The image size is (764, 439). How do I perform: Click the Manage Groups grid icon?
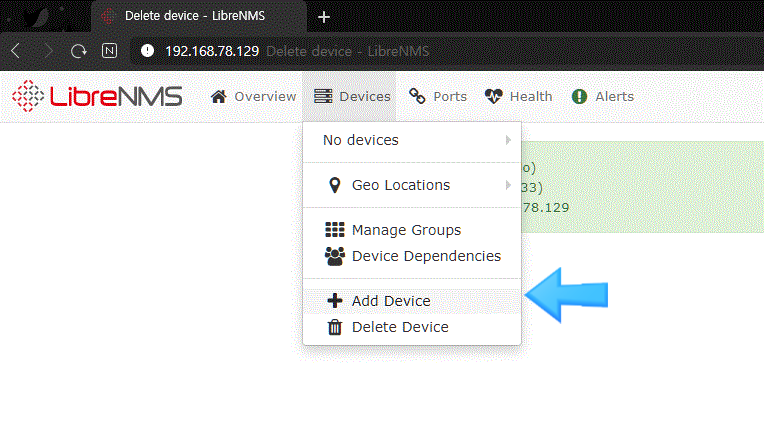(x=335, y=229)
